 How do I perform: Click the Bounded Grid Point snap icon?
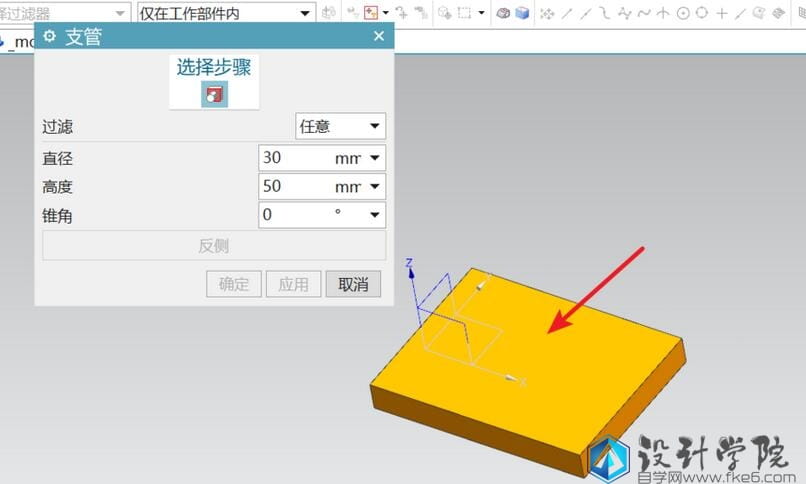(779, 13)
